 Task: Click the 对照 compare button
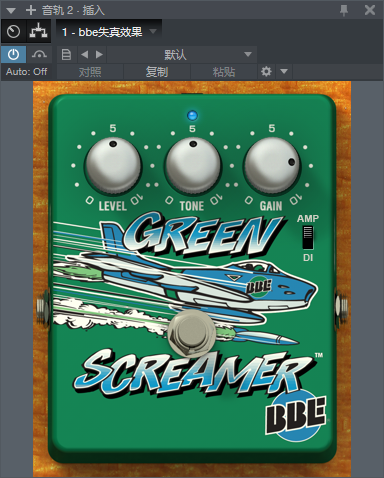[90, 72]
